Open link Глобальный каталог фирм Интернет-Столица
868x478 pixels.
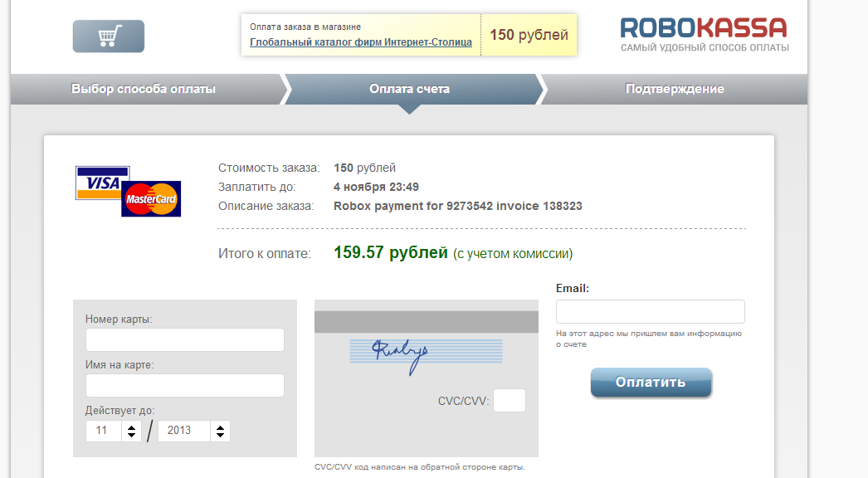coord(361,42)
